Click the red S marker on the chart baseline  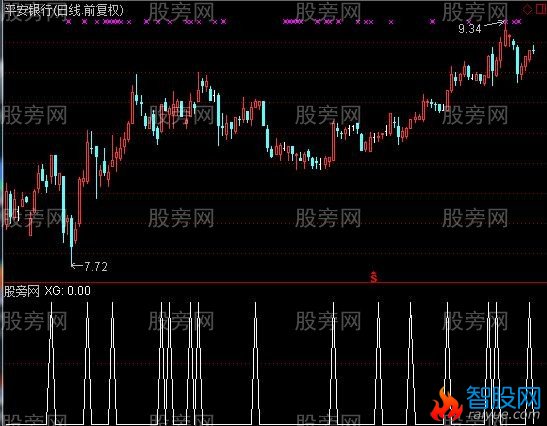[x=374, y=277]
